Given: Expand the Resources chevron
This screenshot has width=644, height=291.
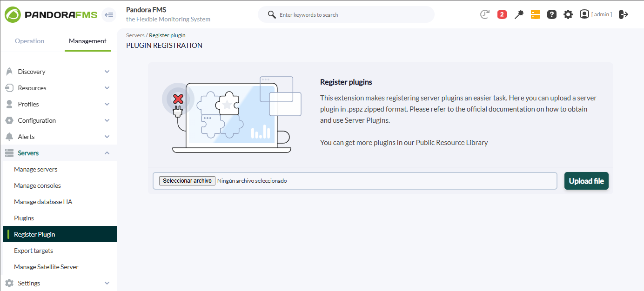Looking at the screenshot, I should 107,88.
